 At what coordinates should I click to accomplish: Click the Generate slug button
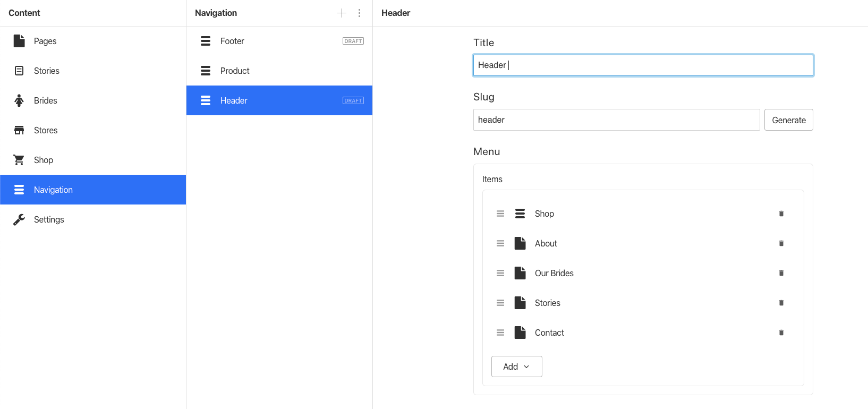point(788,120)
